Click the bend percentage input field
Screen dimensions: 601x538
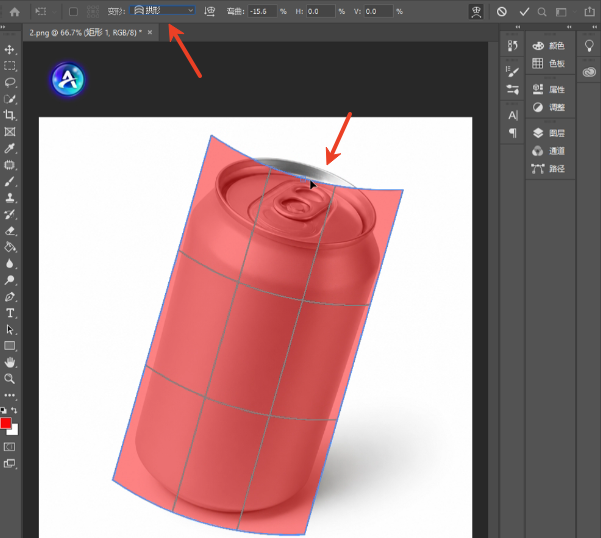[262, 11]
